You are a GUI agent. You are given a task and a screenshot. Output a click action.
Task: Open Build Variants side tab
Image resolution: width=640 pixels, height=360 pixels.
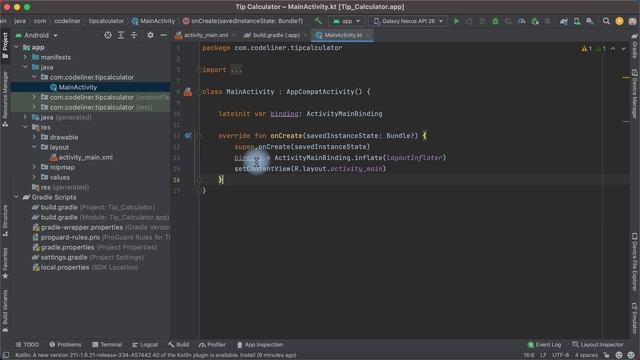(5, 311)
